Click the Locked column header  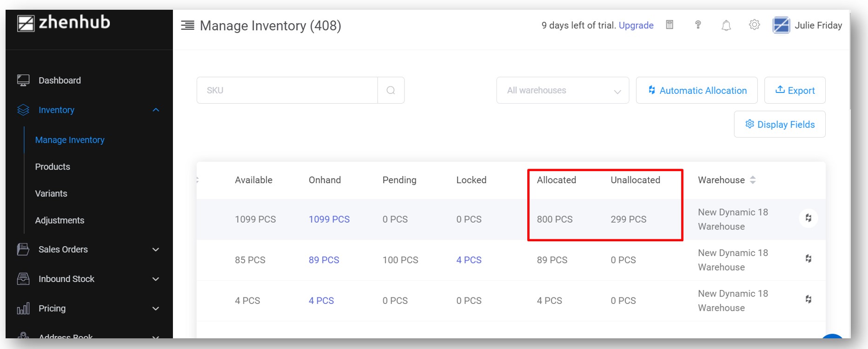(471, 180)
